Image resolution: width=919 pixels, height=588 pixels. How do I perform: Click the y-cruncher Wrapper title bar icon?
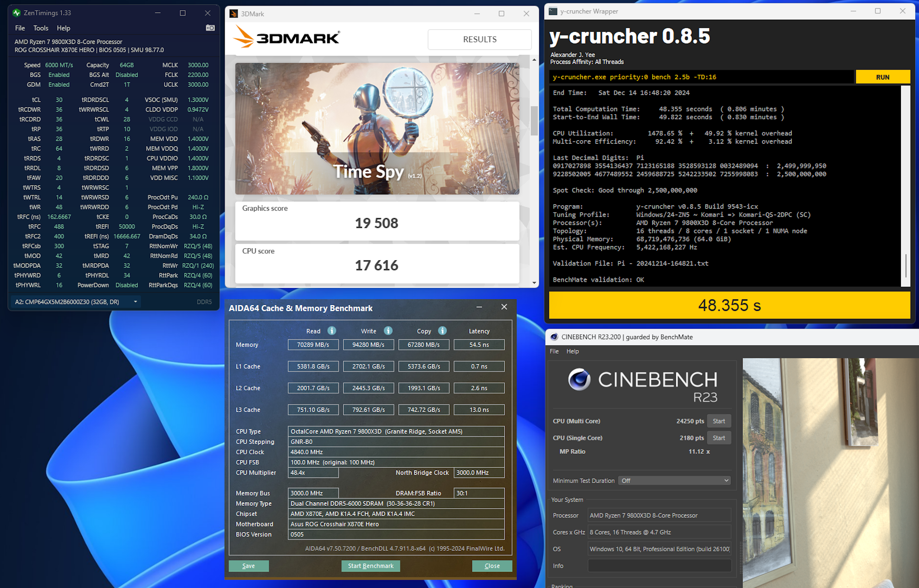[553, 11]
